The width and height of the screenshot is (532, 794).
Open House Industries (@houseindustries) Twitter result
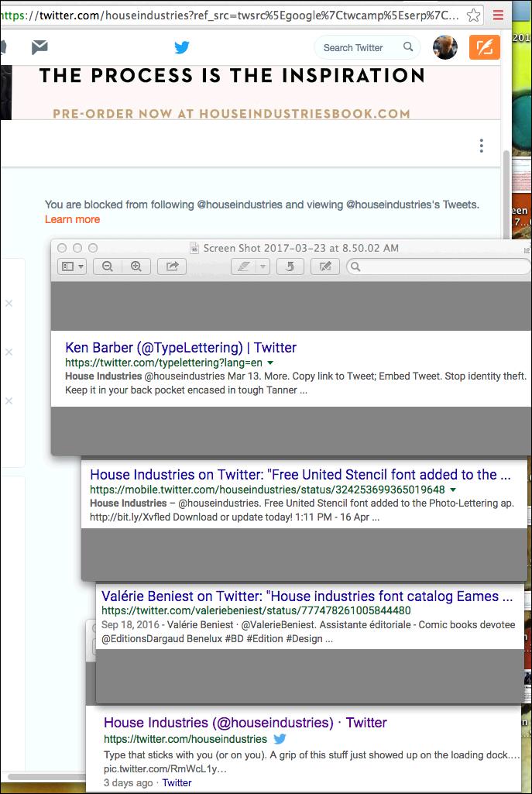[245, 723]
